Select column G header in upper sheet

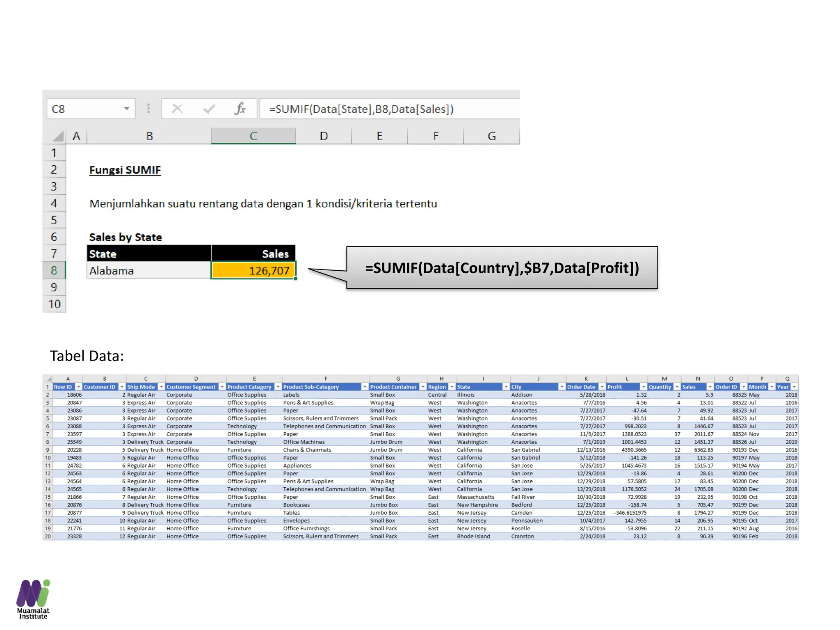coord(492,136)
